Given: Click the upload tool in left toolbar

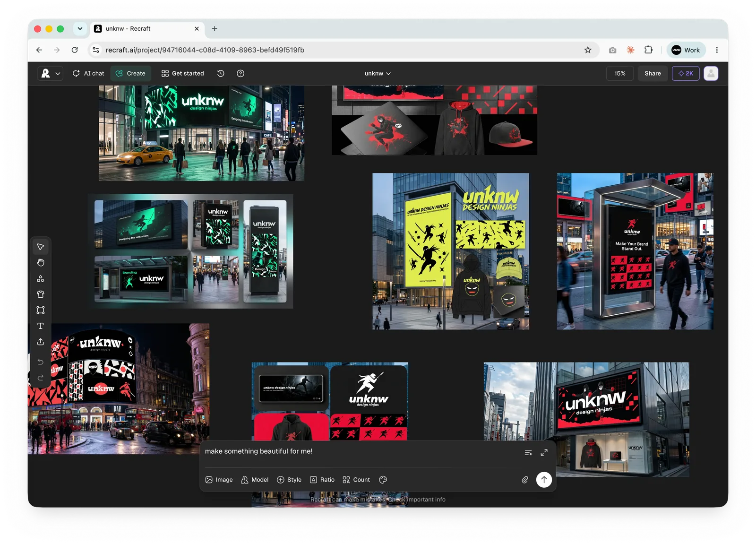Looking at the screenshot, I should [41, 341].
